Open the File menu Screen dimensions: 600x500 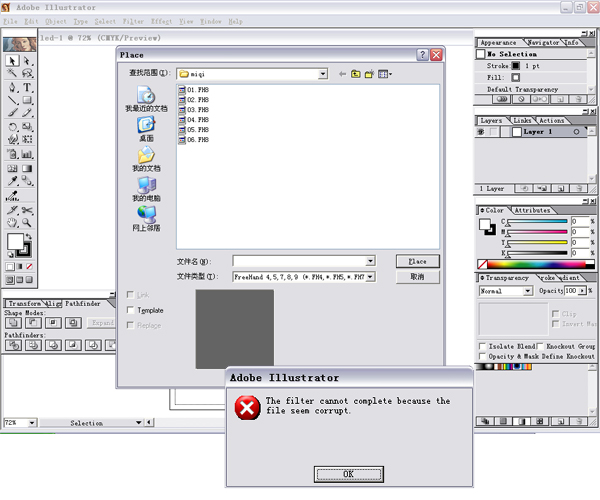[x=10, y=21]
